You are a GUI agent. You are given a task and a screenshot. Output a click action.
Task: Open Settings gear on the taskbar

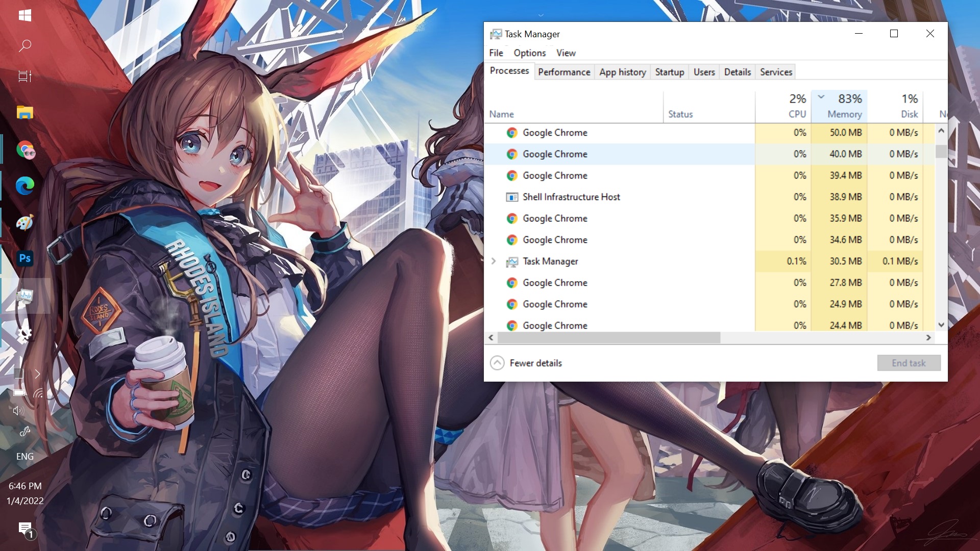[24, 334]
